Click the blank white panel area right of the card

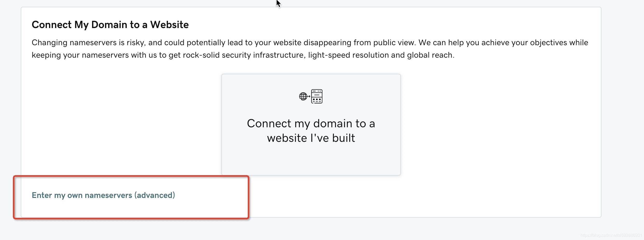[x=500, y=125]
